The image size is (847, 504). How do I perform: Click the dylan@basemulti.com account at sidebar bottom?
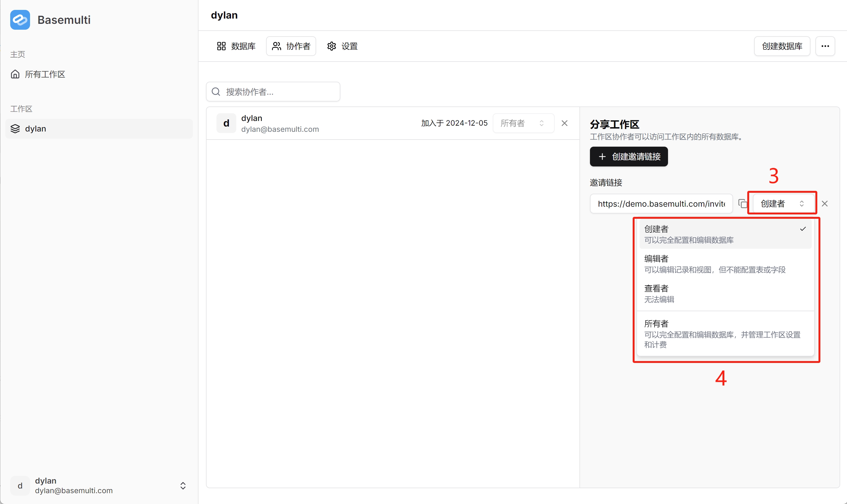pyautogui.click(x=74, y=490)
